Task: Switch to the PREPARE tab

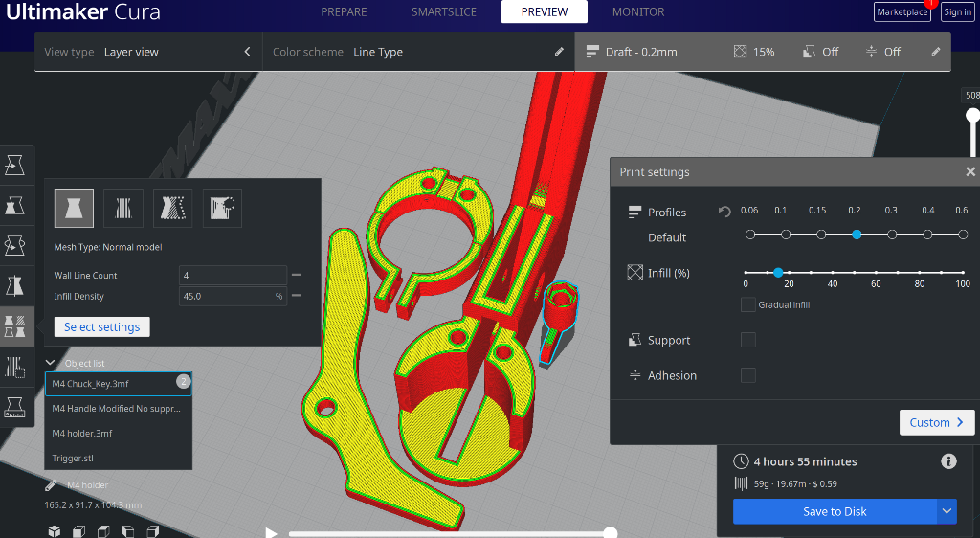Action: tap(345, 12)
